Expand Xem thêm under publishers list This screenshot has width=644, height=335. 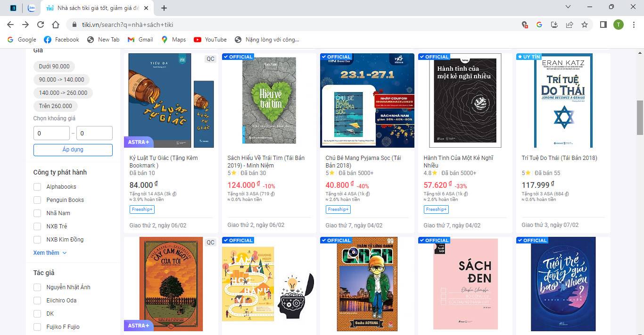point(50,253)
